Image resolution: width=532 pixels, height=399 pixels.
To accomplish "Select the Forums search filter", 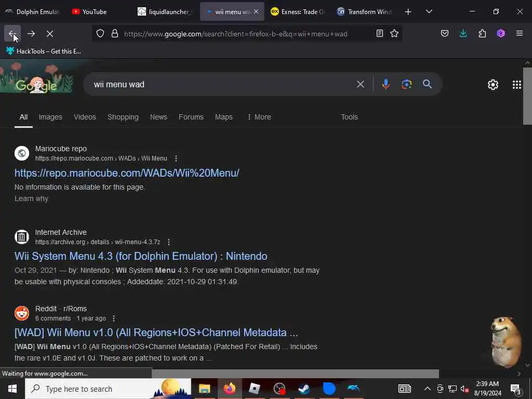I will coord(191,117).
